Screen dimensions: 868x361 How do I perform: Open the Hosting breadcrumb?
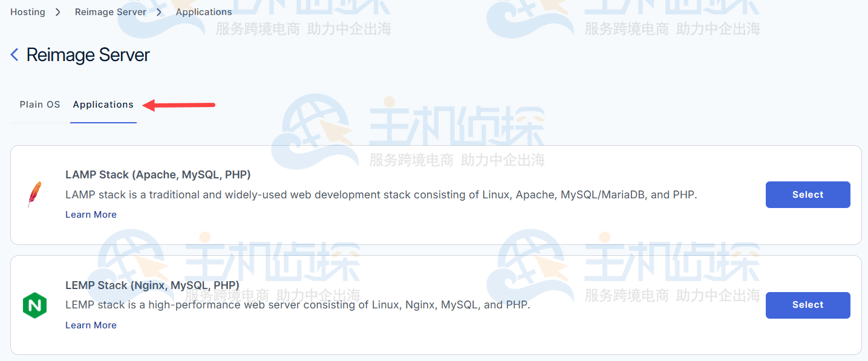pyautogui.click(x=28, y=11)
